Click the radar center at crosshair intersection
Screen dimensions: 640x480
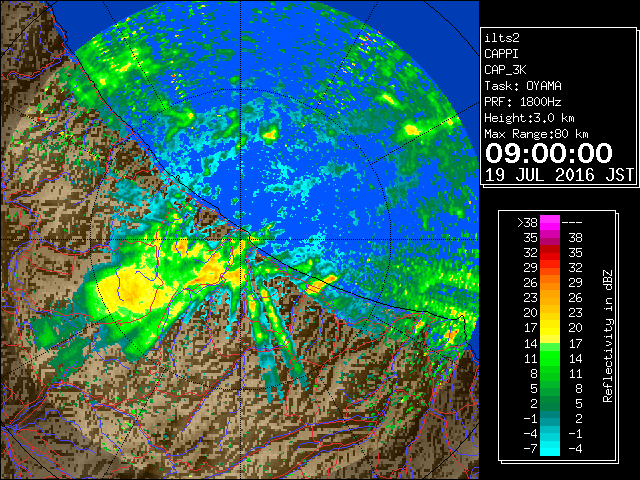pos(241,240)
